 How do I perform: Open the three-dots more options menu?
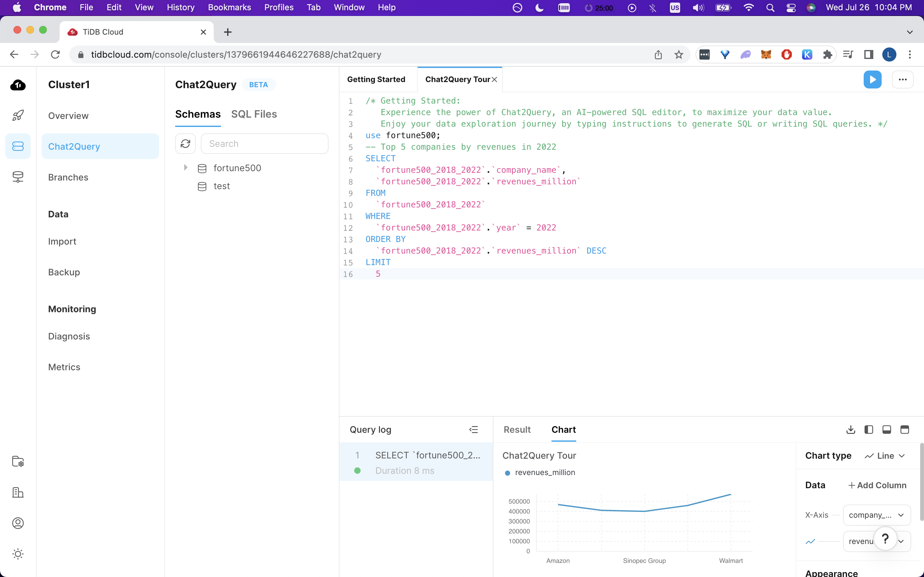pos(902,79)
